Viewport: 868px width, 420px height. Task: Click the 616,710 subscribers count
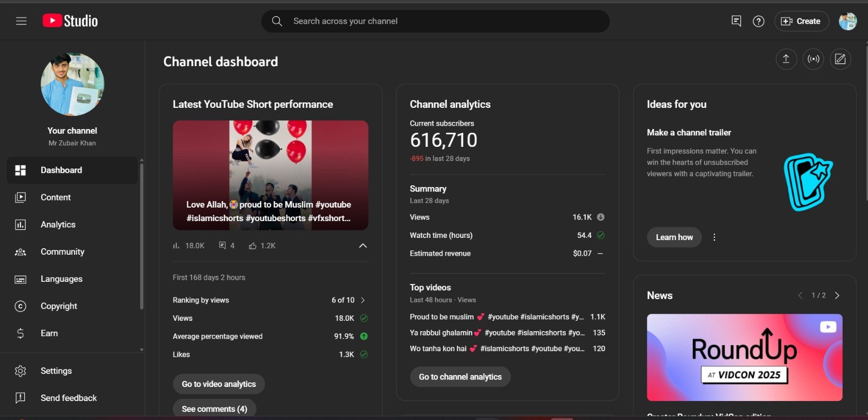point(443,140)
